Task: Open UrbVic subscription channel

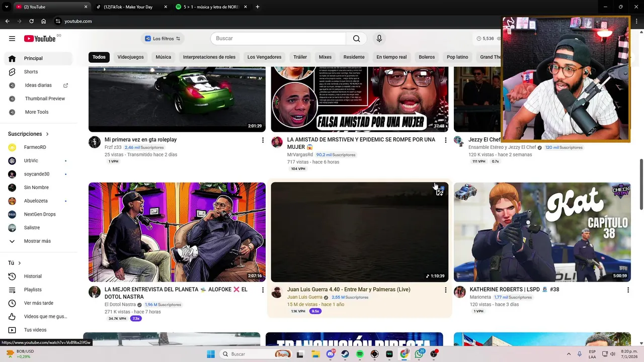Action: [38, 161]
